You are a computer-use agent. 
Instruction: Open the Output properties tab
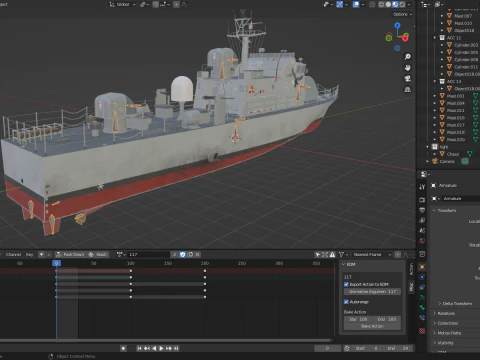pos(422,210)
